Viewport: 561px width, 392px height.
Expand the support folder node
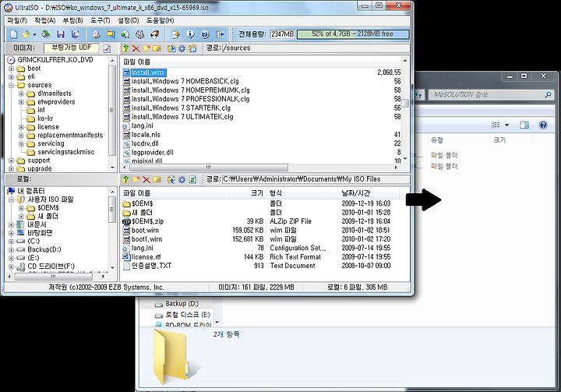pyautogui.click(x=12, y=161)
